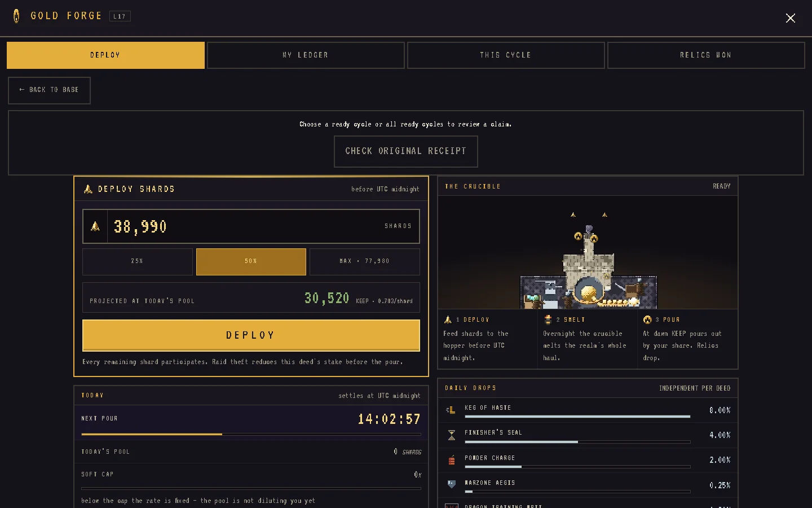Click 'Projected at today's pool' label
The image size is (812, 508).
[142, 301]
